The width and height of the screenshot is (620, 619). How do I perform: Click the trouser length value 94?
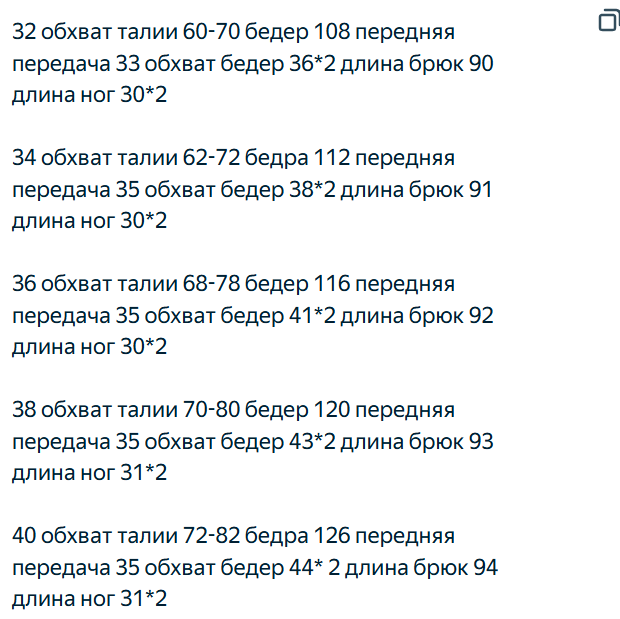point(485,568)
